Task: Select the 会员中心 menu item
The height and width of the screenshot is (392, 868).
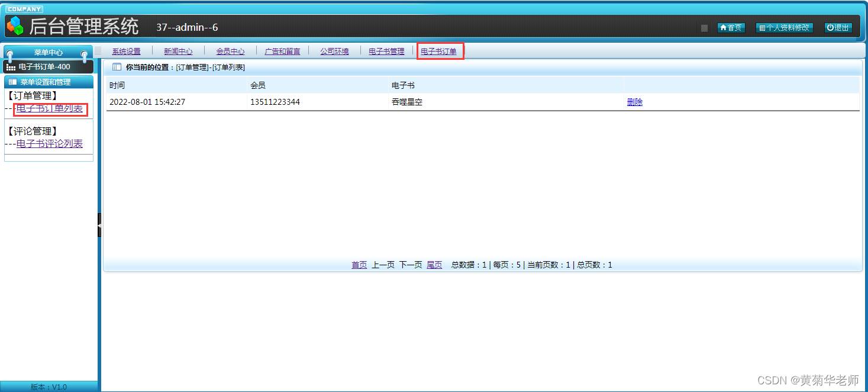Action: click(x=230, y=51)
